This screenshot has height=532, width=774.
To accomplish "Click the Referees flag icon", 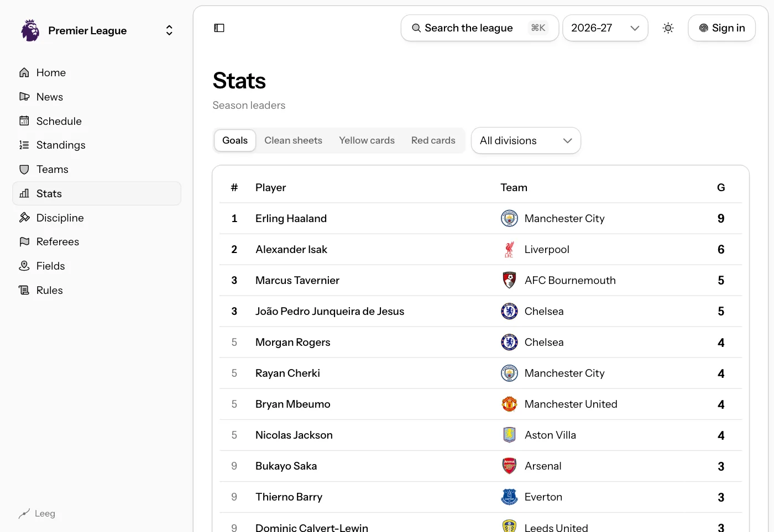I will pos(24,241).
